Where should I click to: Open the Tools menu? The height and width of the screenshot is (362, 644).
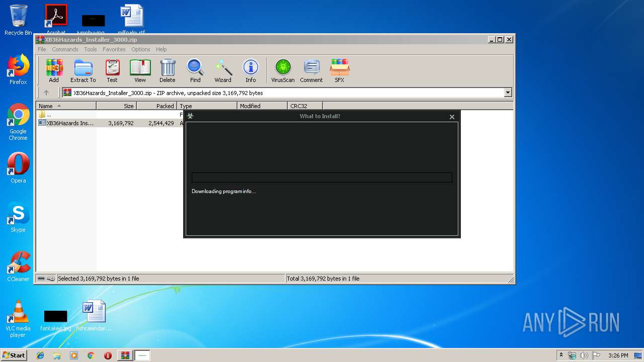coord(91,49)
